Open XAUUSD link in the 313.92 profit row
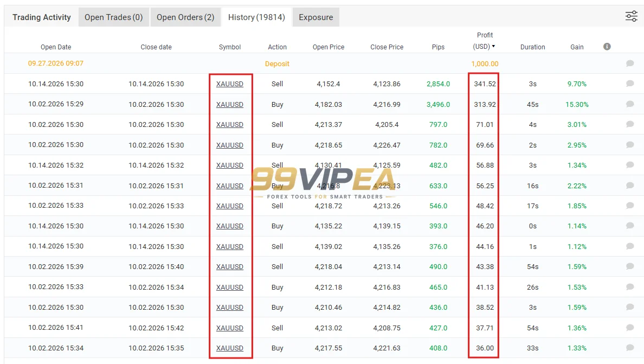The height and width of the screenshot is (364, 644). (230, 104)
